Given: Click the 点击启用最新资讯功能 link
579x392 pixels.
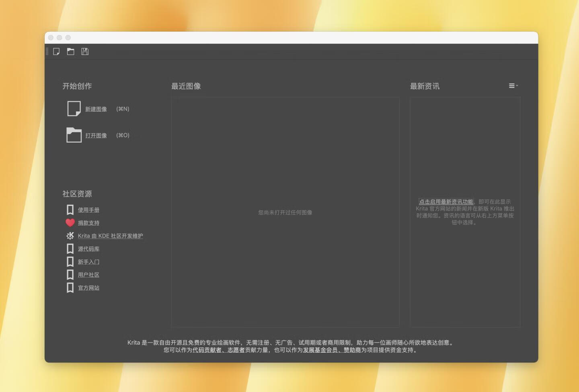Looking at the screenshot, I should coord(446,202).
